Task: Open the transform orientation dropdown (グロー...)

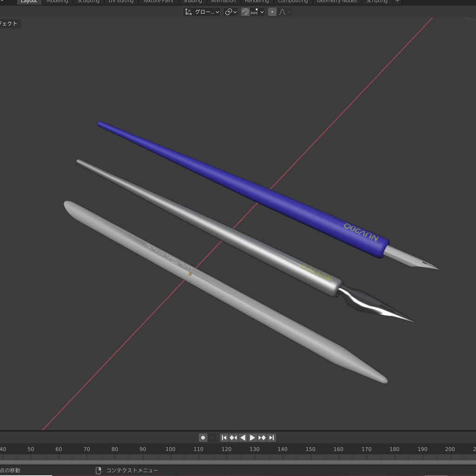Action: (x=202, y=12)
